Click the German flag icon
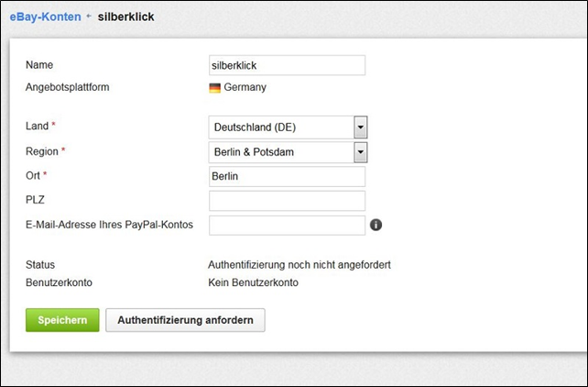This screenshot has width=588, height=387. point(215,88)
